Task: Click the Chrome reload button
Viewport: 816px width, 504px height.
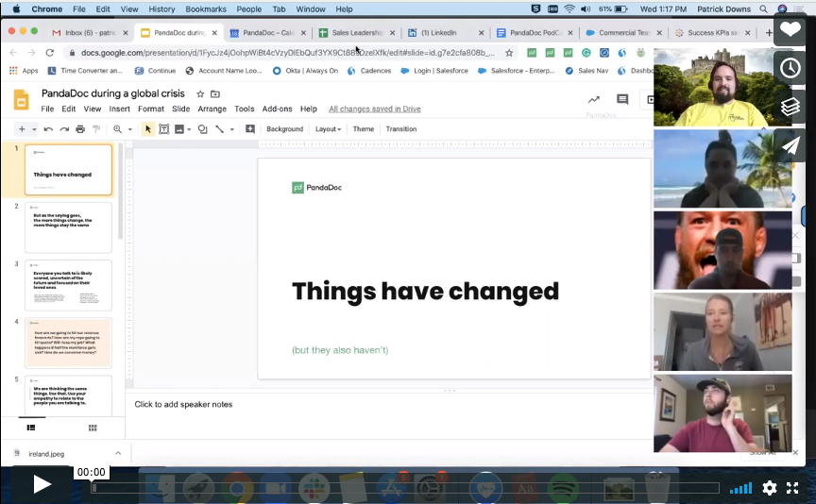Action: pyautogui.click(x=49, y=53)
